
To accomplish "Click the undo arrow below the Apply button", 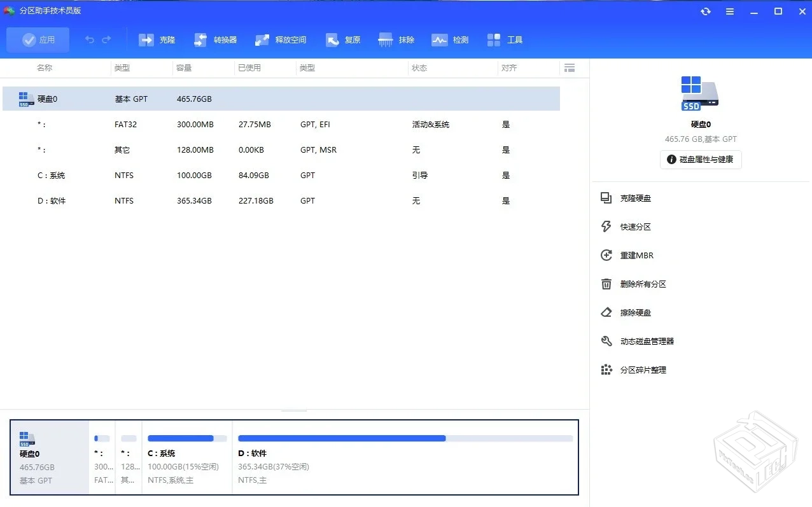I will pos(89,39).
